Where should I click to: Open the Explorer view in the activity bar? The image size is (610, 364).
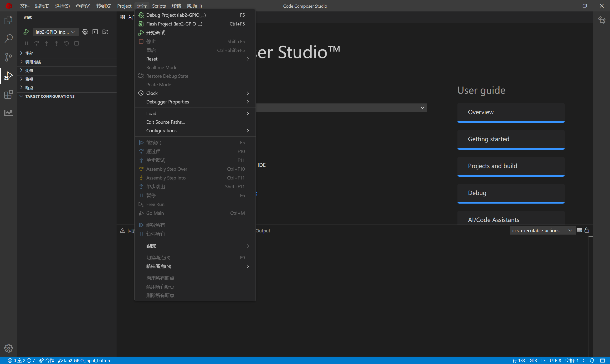coord(8,20)
